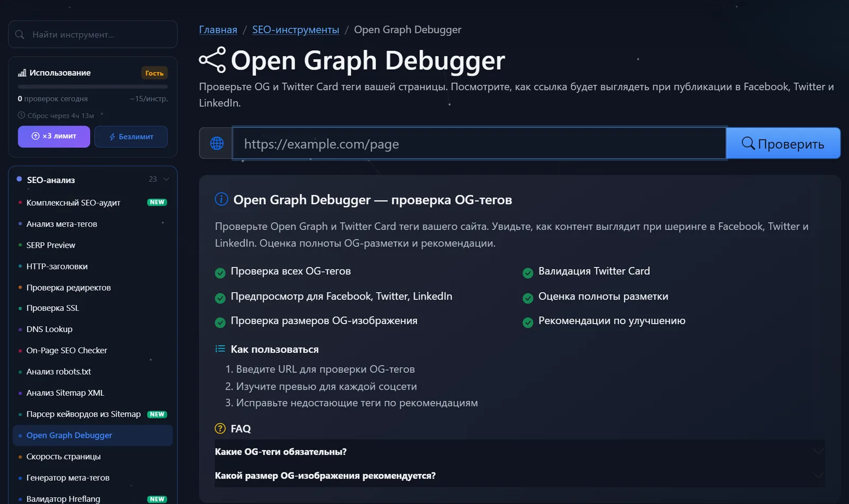The height and width of the screenshot is (504, 849).
Task: Open Анализ мета-тегов in sidebar
Action: pyautogui.click(x=93, y=224)
